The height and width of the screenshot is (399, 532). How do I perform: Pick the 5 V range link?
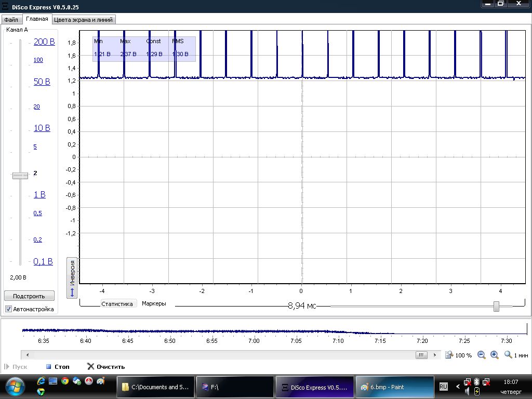coord(35,147)
